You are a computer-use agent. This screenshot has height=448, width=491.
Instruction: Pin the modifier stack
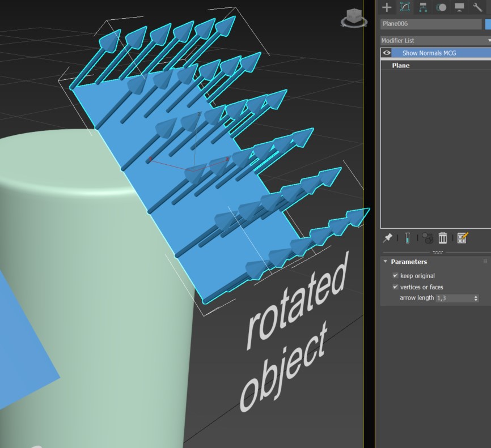(388, 238)
